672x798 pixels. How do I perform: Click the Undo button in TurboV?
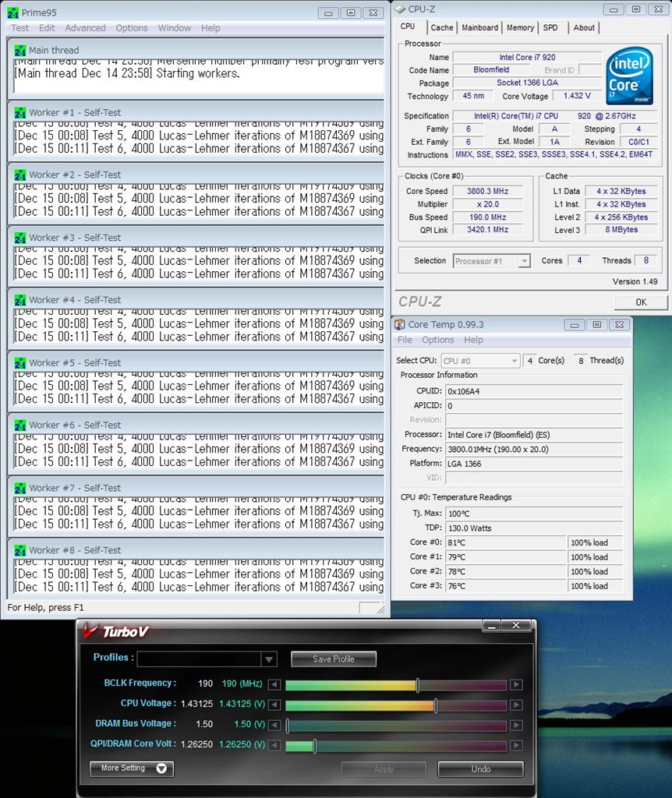pos(480,769)
